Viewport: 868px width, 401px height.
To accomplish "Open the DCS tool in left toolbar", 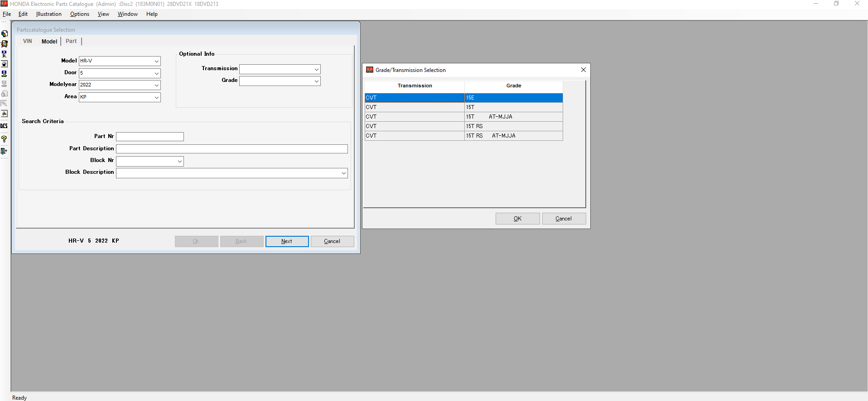I will pos(4,126).
